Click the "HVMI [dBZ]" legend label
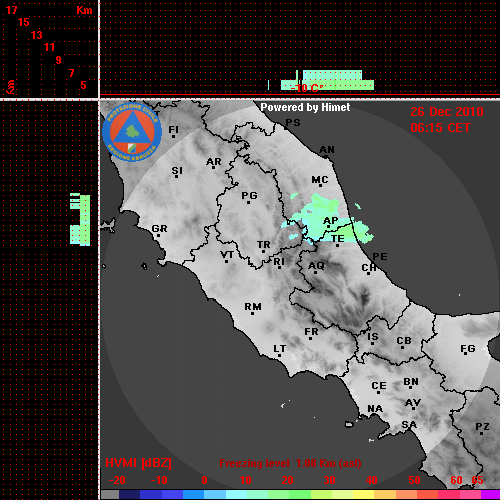The image size is (500, 500). point(138,463)
